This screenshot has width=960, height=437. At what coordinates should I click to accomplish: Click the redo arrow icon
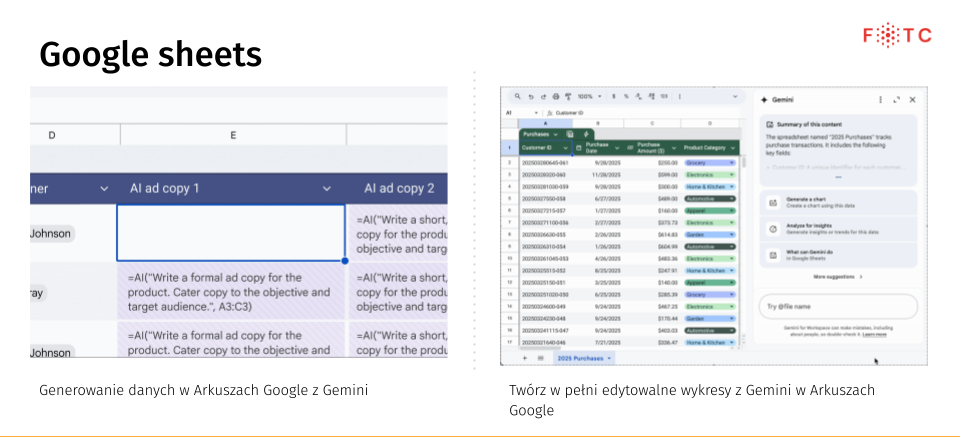pos(543,97)
